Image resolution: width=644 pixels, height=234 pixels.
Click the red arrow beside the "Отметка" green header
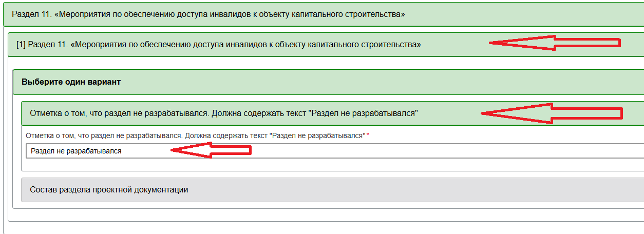552,113
